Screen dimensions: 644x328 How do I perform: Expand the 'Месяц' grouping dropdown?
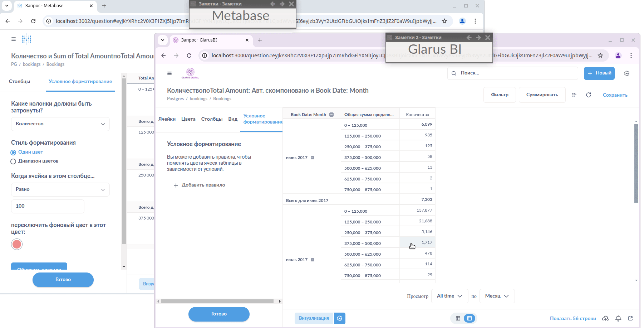pyautogui.click(x=497, y=296)
